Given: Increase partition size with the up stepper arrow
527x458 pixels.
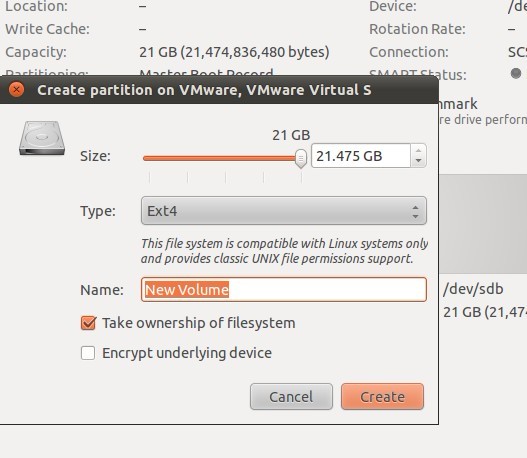Looking at the screenshot, I should [x=418, y=151].
